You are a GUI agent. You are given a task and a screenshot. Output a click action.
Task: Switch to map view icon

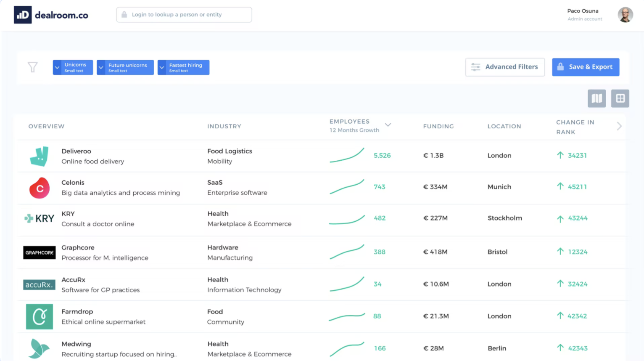click(x=596, y=98)
